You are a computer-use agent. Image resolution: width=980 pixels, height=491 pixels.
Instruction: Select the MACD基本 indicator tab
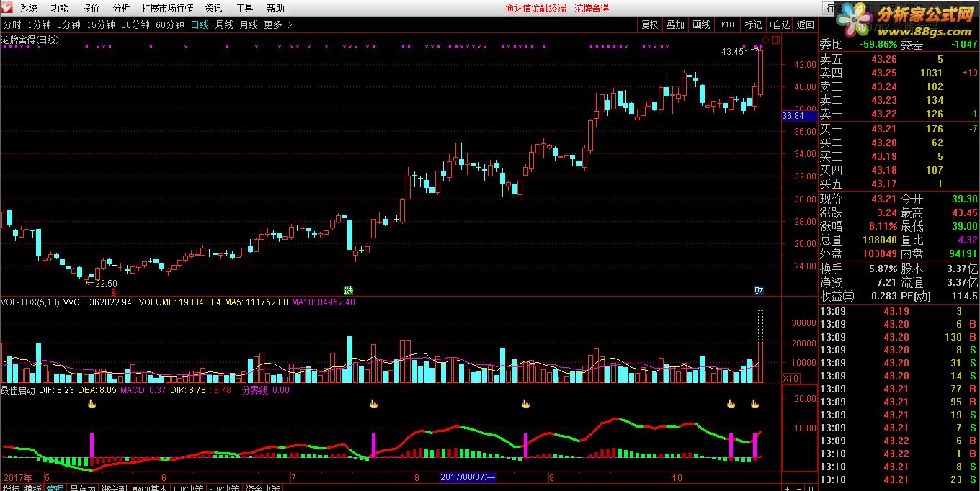tap(149, 488)
